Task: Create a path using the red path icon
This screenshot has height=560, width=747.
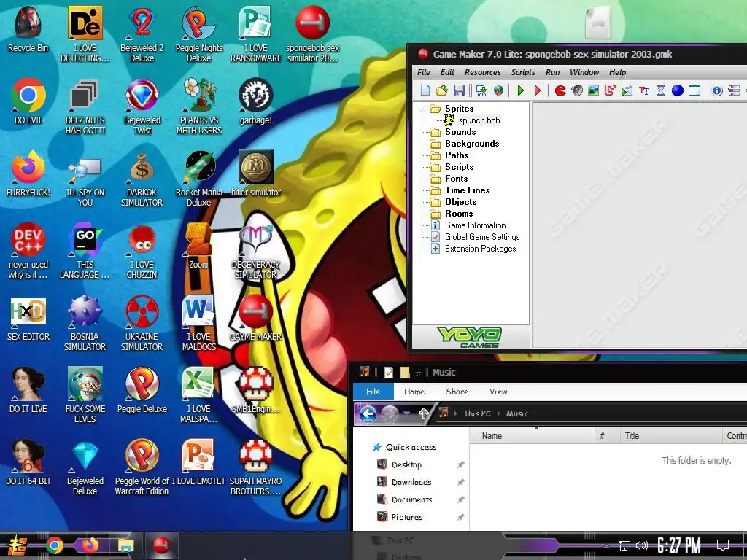Action: tap(611, 90)
